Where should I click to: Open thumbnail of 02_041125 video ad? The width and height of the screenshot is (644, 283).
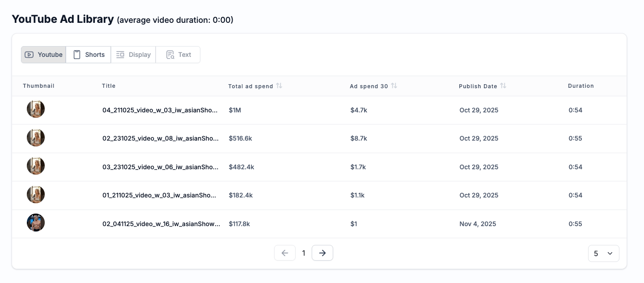coord(36,223)
